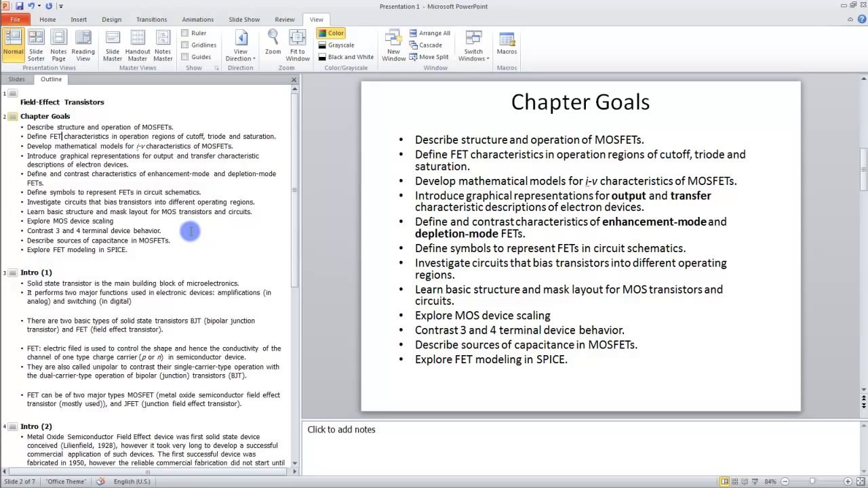Open Customize Quick Access Toolbar dropdown
This screenshot has height=488, width=868.
(x=60, y=6)
